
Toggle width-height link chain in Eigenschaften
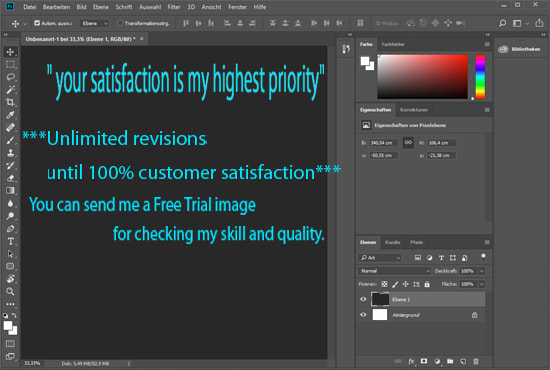[x=408, y=143]
